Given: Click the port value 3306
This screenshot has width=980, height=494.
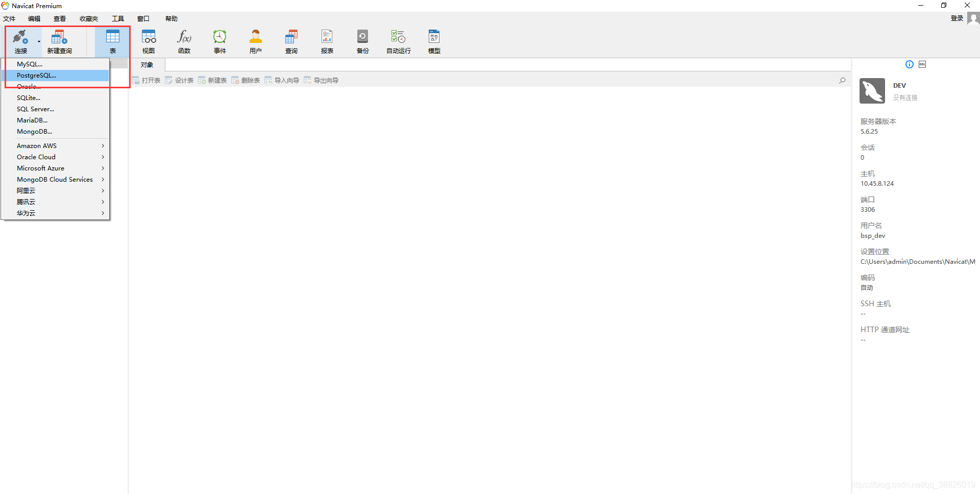Looking at the screenshot, I should 868,210.
